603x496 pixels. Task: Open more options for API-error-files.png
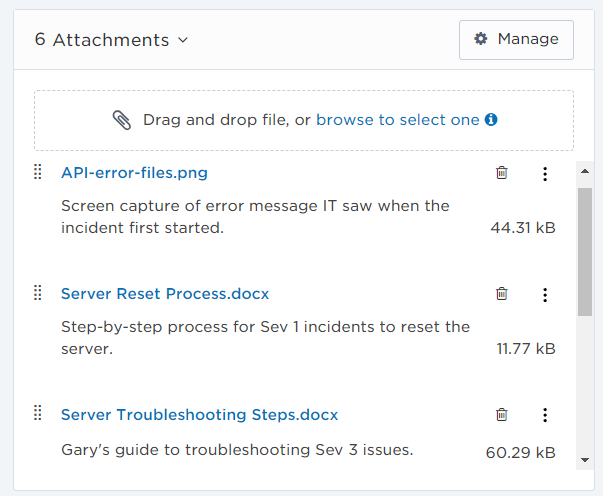point(545,174)
